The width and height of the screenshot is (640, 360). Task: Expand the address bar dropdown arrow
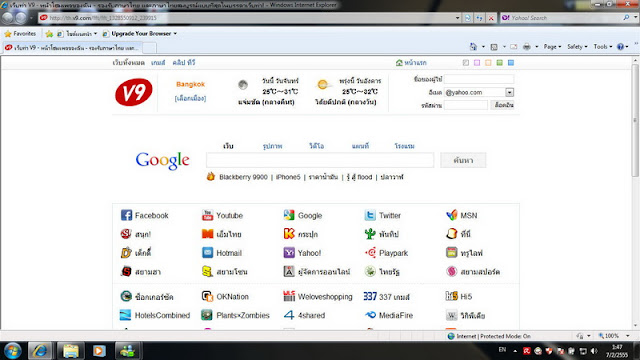457,18
